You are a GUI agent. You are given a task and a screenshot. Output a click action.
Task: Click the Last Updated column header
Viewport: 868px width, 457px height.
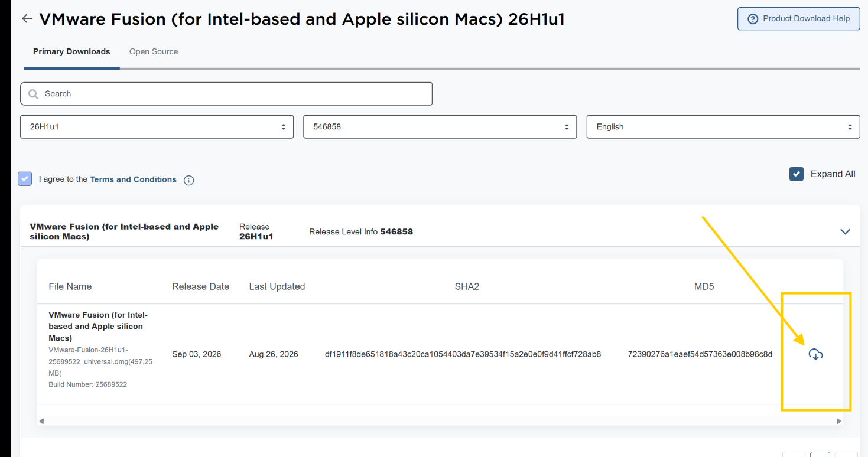pos(277,286)
